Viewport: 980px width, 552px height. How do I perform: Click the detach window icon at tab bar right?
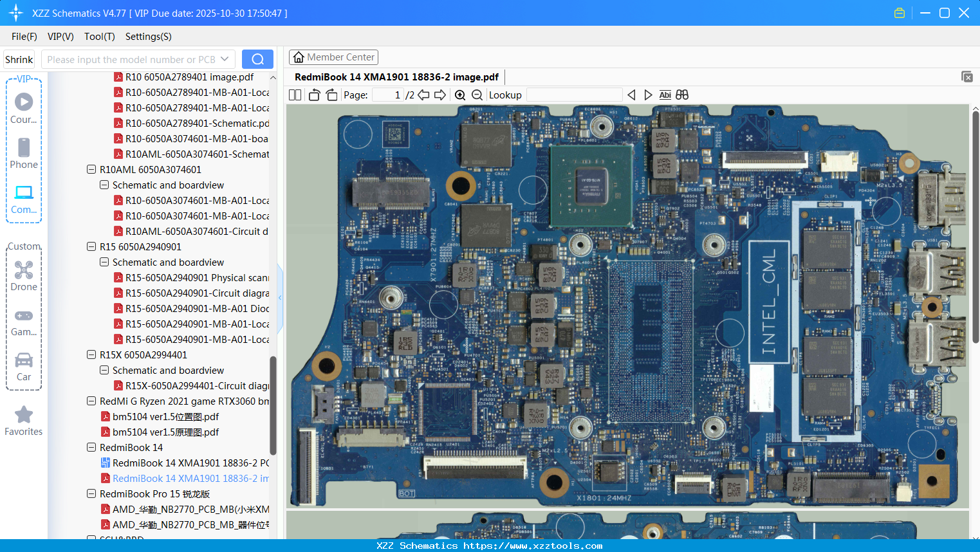click(x=967, y=77)
